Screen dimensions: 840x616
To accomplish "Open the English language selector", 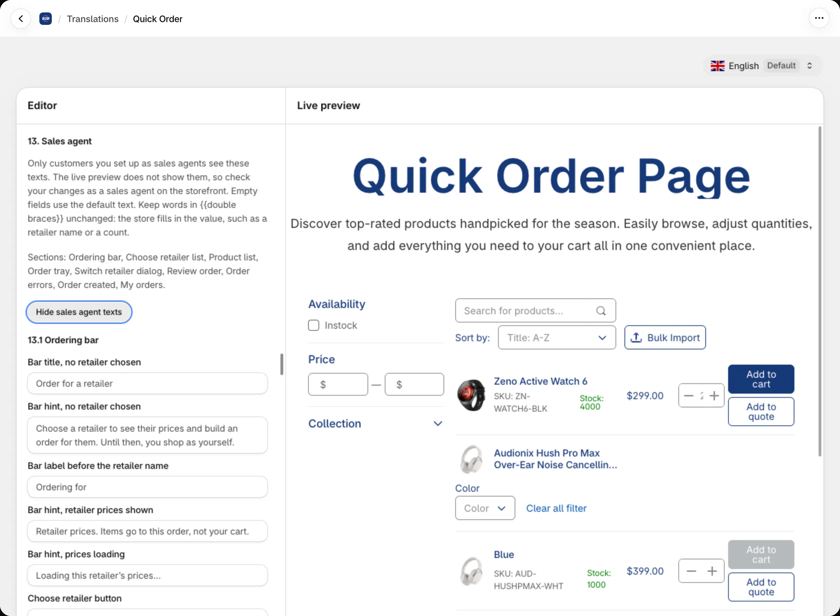I will [762, 66].
